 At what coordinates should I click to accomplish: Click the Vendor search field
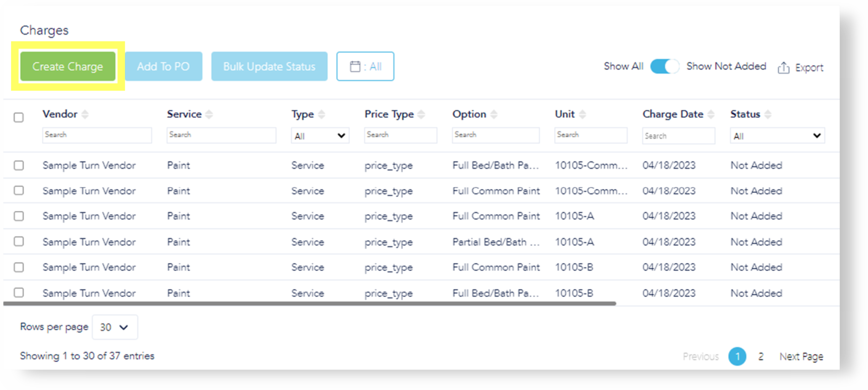(x=97, y=135)
